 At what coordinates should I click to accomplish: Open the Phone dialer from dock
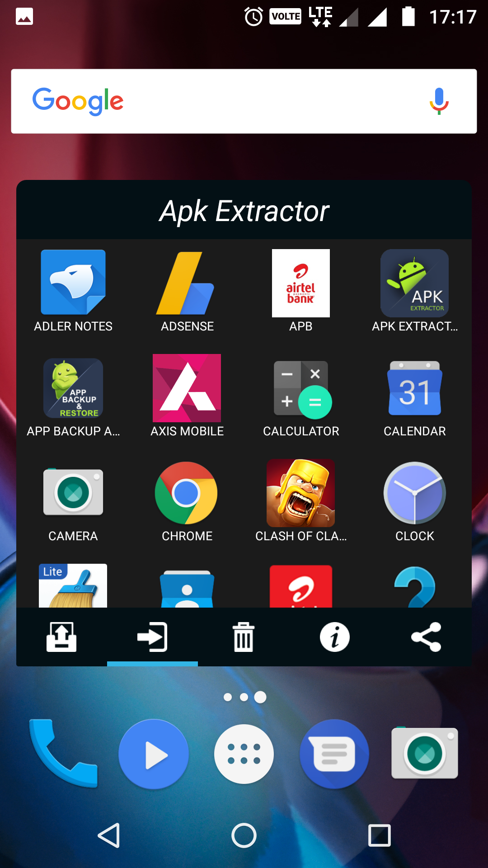(x=63, y=754)
